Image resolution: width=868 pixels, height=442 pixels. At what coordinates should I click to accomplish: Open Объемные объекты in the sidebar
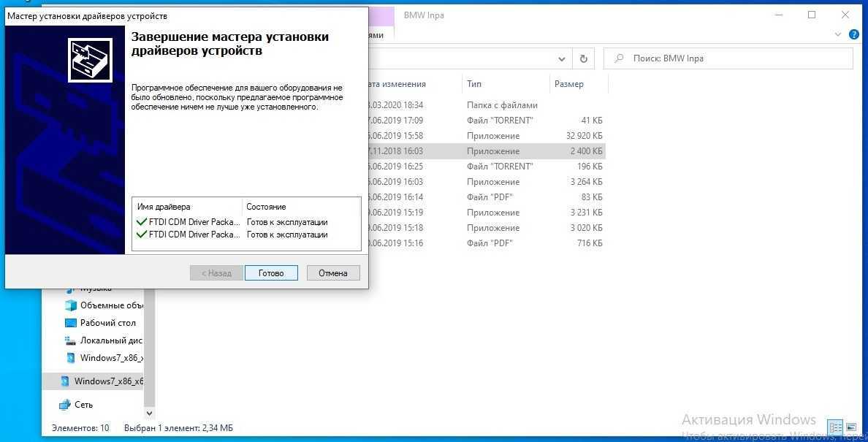click(111, 305)
